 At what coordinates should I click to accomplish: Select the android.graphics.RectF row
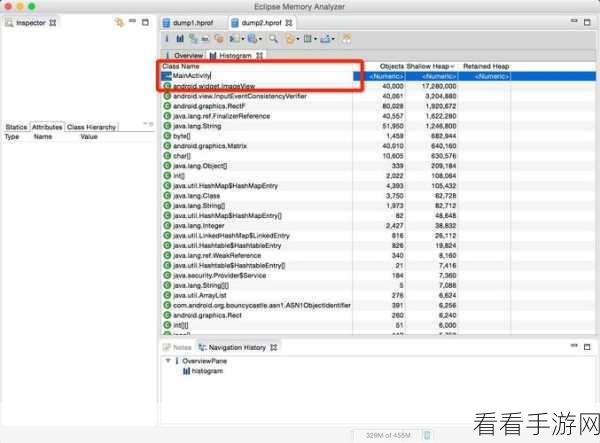pyautogui.click(x=378, y=106)
